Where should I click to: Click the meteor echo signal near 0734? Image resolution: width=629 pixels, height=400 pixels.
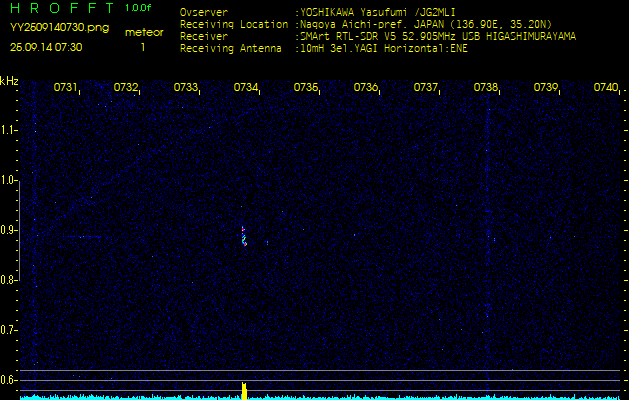pos(243,237)
